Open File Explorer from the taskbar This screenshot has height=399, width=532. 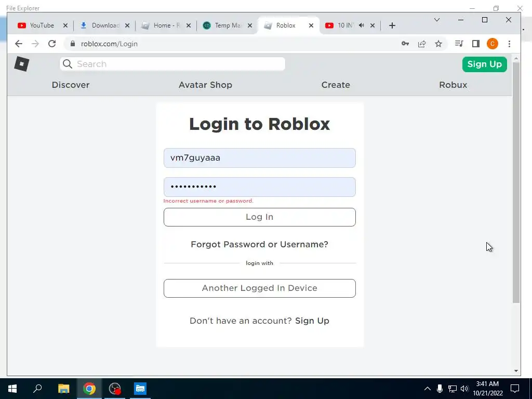click(63, 389)
